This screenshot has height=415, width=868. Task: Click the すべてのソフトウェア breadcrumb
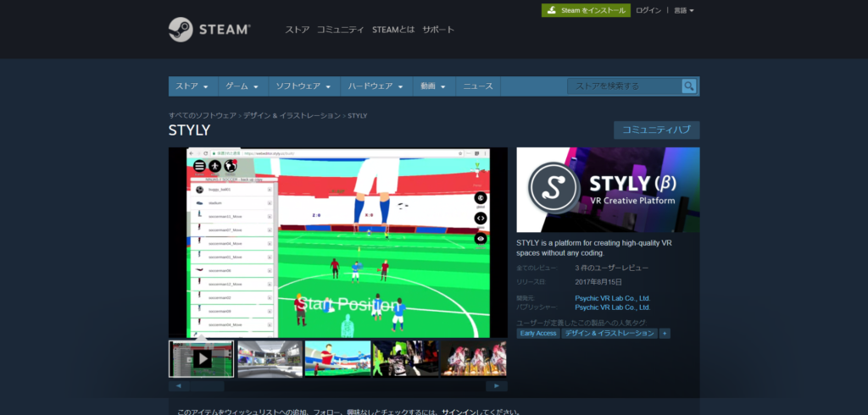[203, 116]
